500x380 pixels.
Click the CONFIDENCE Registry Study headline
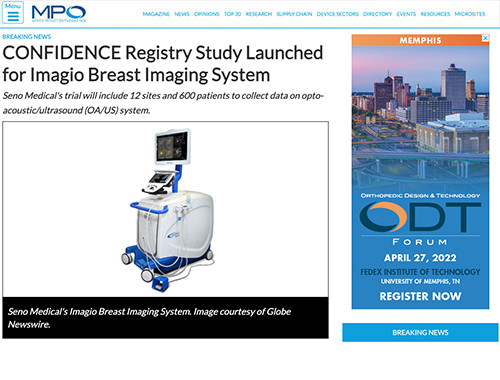pyautogui.click(x=163, y=64)
